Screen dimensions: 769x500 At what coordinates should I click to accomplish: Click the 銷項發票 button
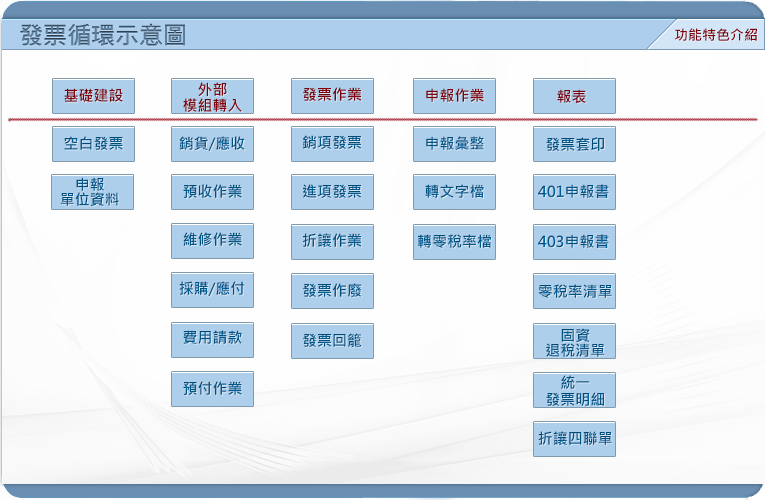[x=332, y=144]
